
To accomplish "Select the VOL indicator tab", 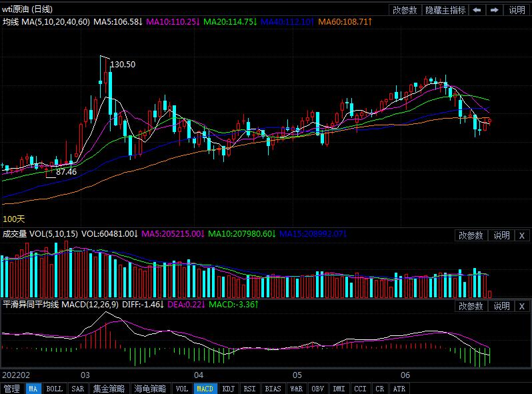I will click(181, 389).
